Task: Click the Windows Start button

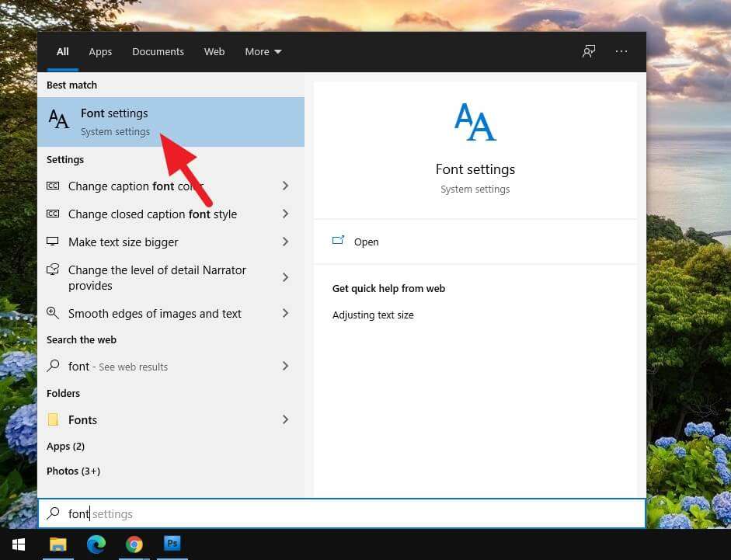Action: tap(18, 544)
